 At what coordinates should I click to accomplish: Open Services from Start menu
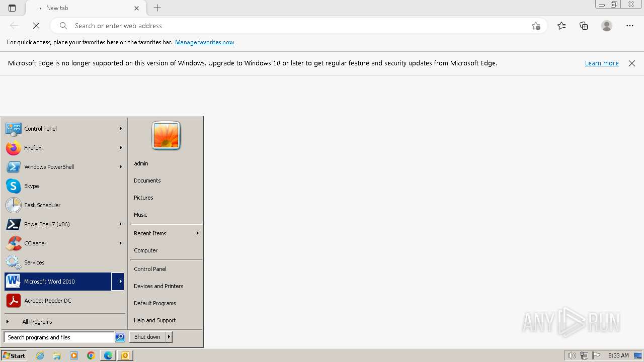pos(64,262)
